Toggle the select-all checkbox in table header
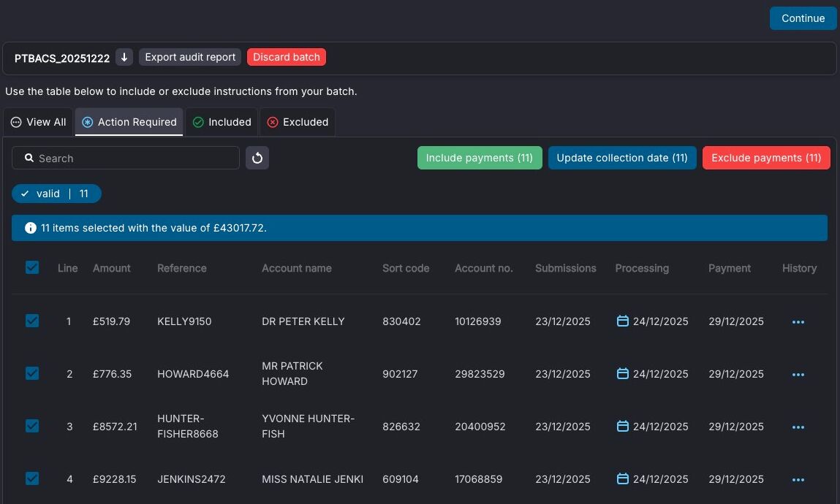 pos(32,267)
